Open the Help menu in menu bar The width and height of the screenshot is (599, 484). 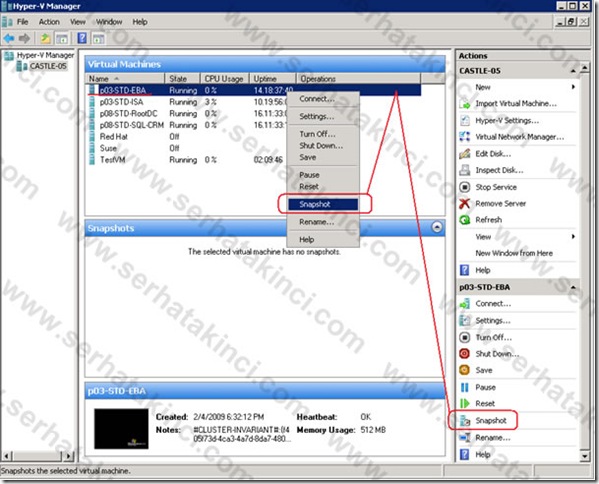click(x=140, y=22)
